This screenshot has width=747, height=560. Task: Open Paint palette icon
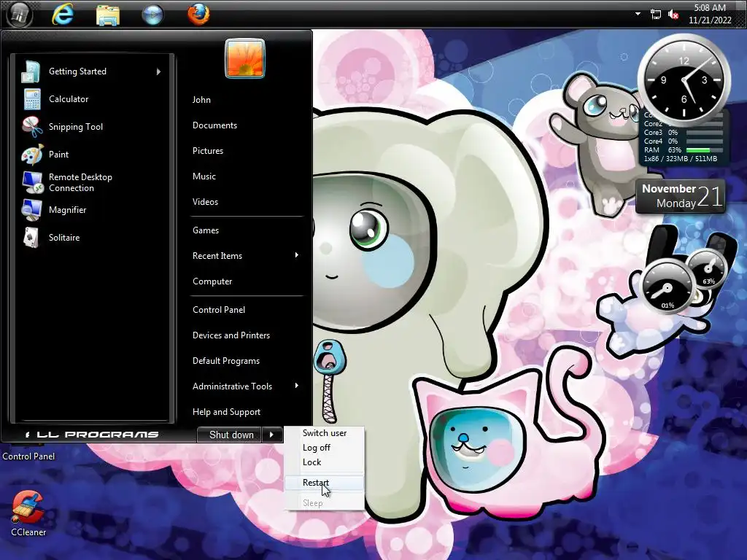click(32, 155)
